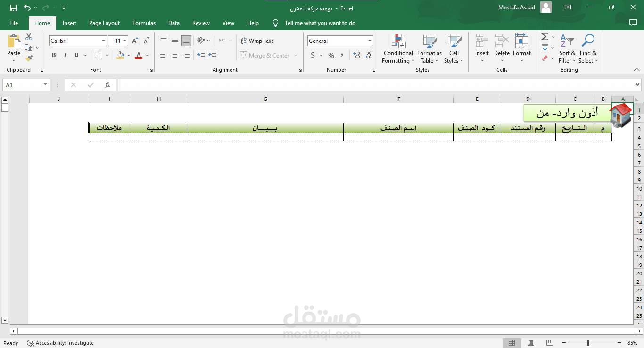Click the أذون وارد- من label button
The image size is (644, 348).
click(567, 113)
